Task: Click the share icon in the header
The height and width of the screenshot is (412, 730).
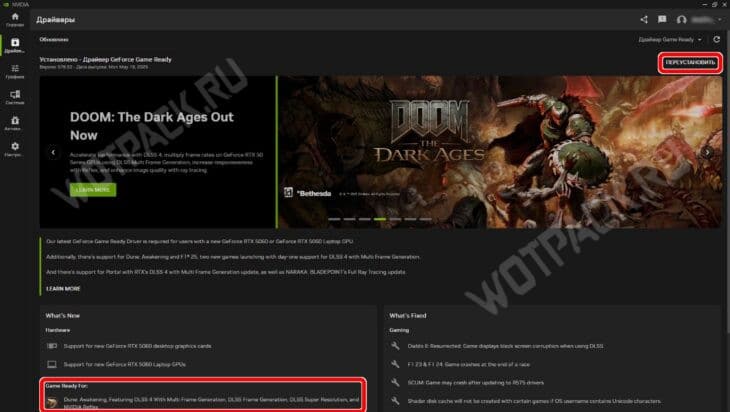Action: click(x=644, y=20)
